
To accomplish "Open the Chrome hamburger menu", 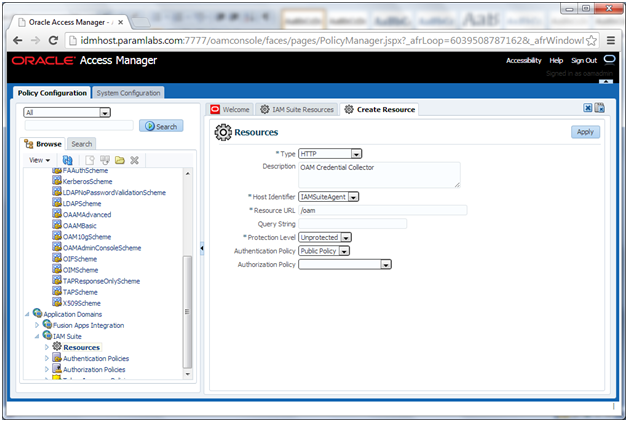I will coord(611,40).
